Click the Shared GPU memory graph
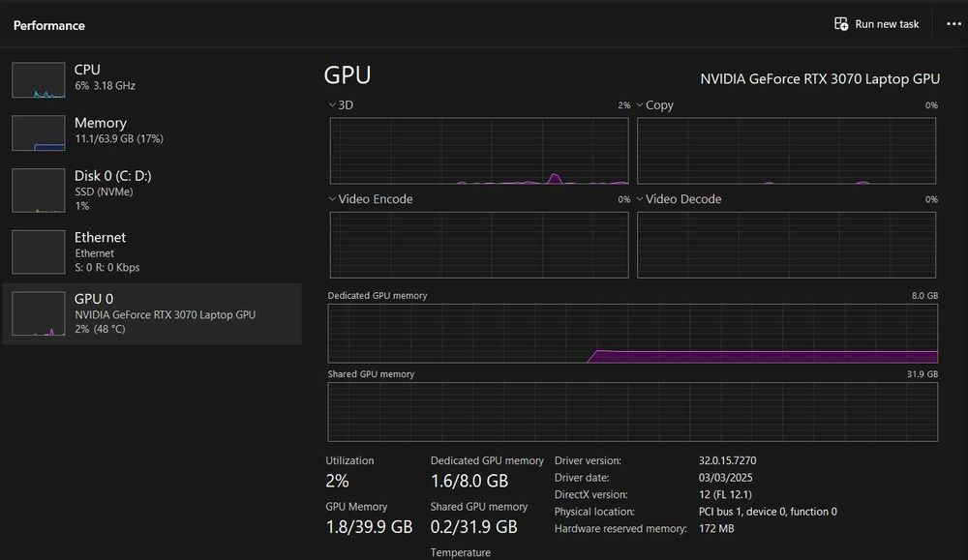The width and height of the screenshot is (968, 560). 633,412
